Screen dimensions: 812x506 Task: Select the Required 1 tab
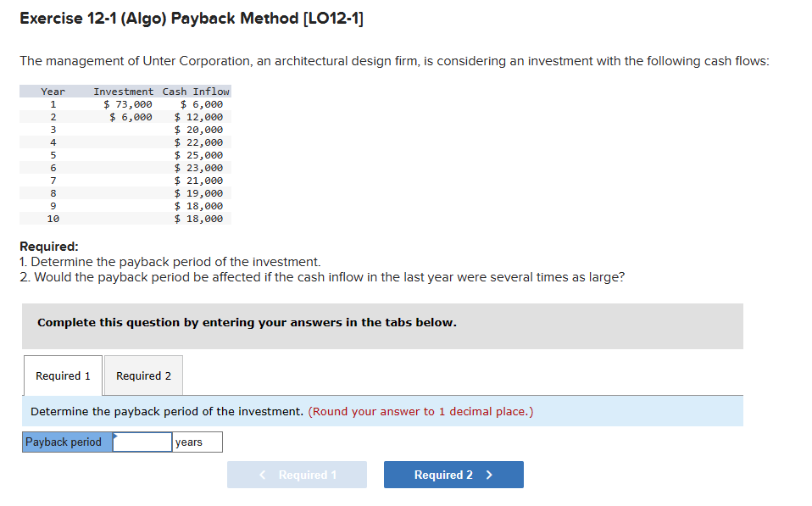click(x=62, y=375)
